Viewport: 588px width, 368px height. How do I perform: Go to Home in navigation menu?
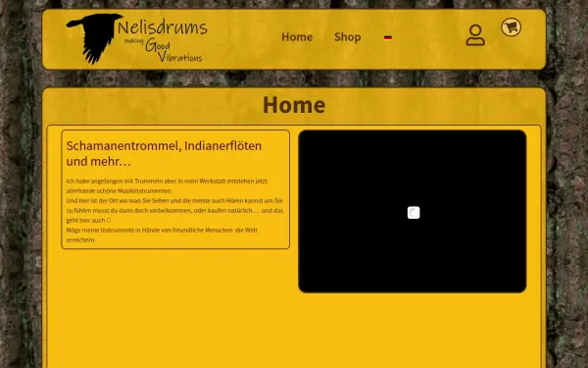(297, 37)
